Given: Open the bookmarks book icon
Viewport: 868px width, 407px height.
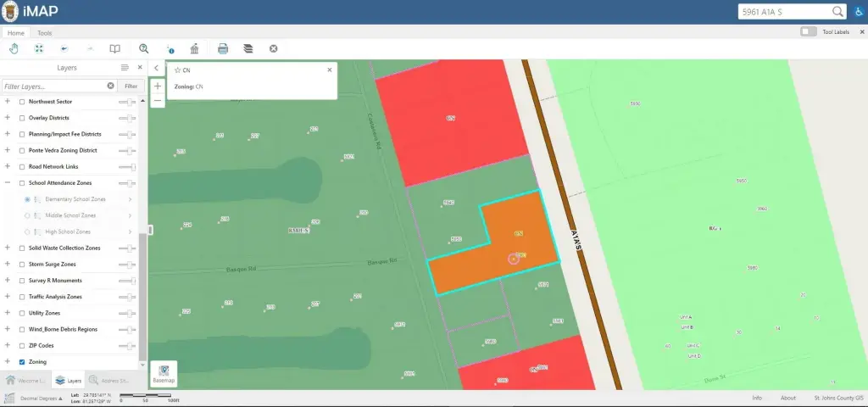Looking at the screenshot, I should coord(115,48).
